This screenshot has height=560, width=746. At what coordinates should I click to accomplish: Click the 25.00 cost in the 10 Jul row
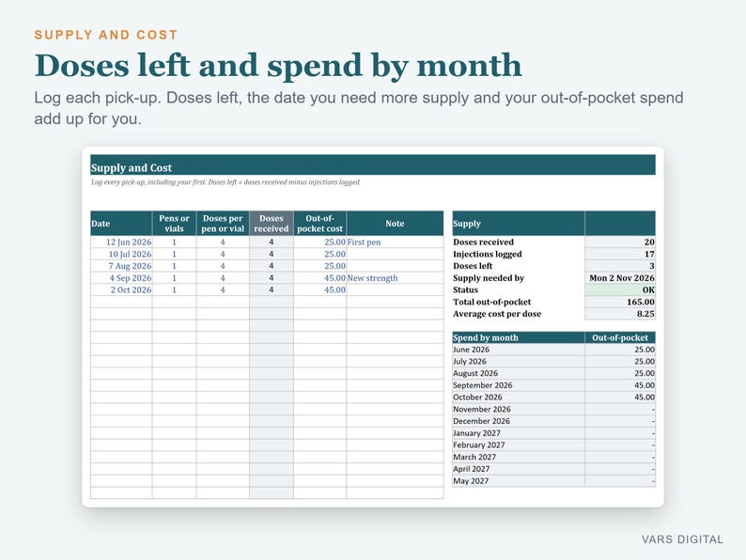(x=319, y=254)
